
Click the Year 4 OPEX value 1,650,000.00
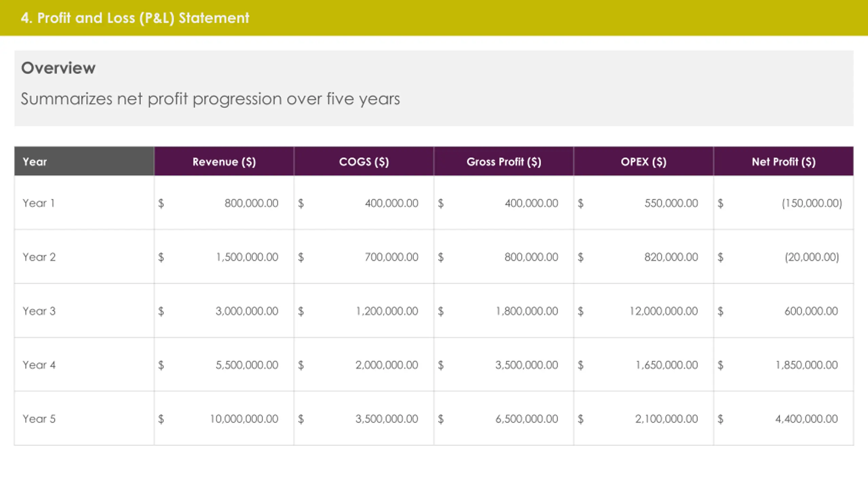[667, 365]
